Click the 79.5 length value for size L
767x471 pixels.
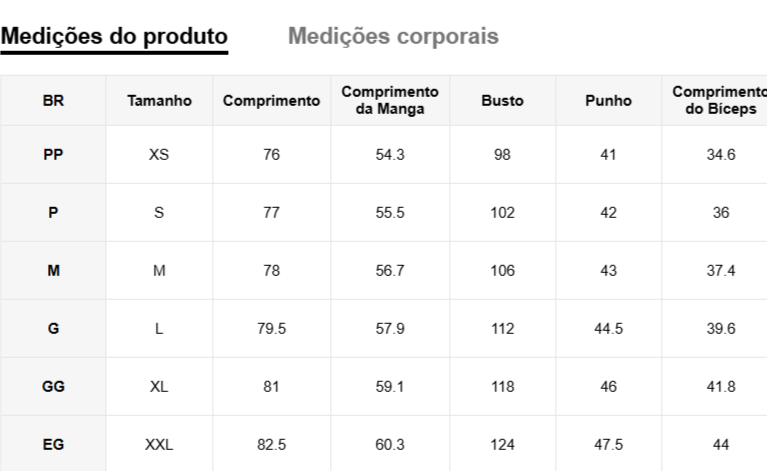click(271, 329)
